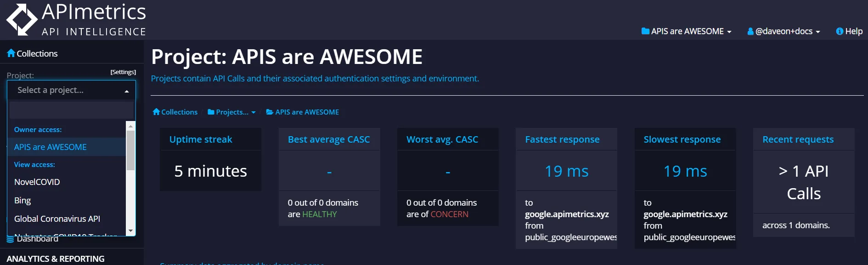Image resolution: width=868 pixels, height=265 pixels.
Task: Click the project list scrollbar thumb
Action: (x=130, y=150)
